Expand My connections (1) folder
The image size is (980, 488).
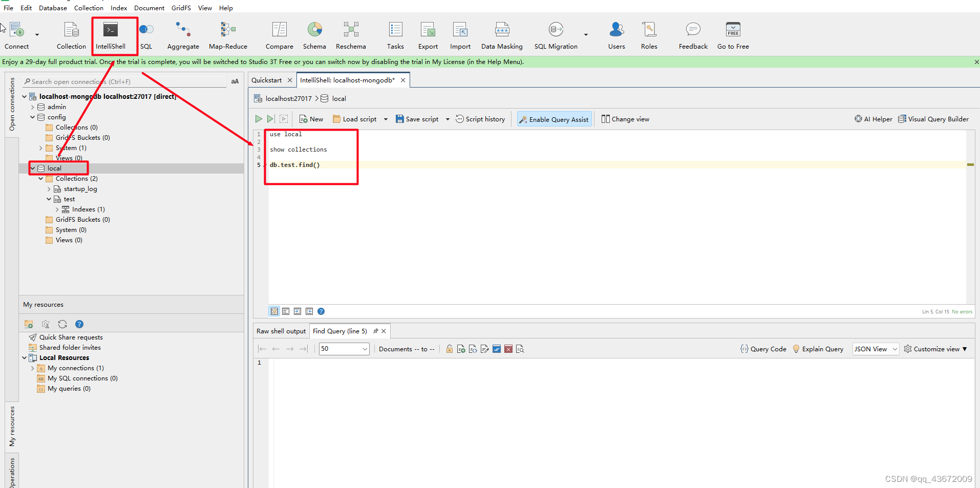pyautogui.click(x=32, y=368)
